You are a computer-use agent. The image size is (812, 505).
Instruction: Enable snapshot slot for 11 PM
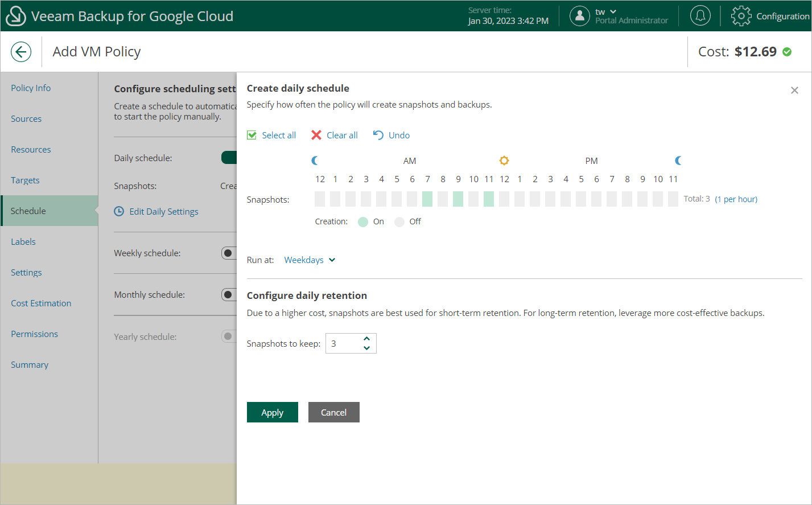673,199
